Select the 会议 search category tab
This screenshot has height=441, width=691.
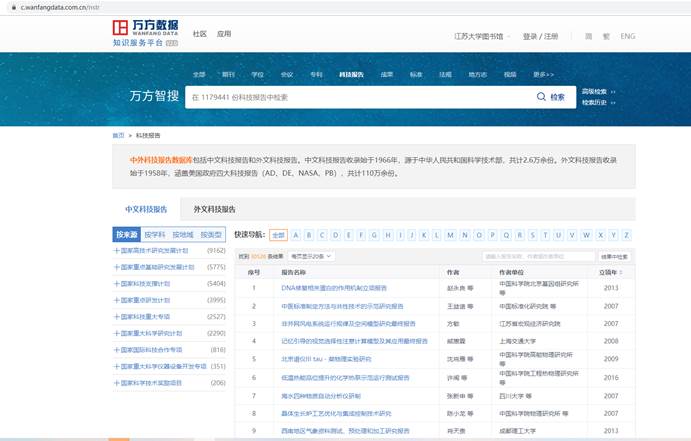pyautogui.click(x=287, y=74)
